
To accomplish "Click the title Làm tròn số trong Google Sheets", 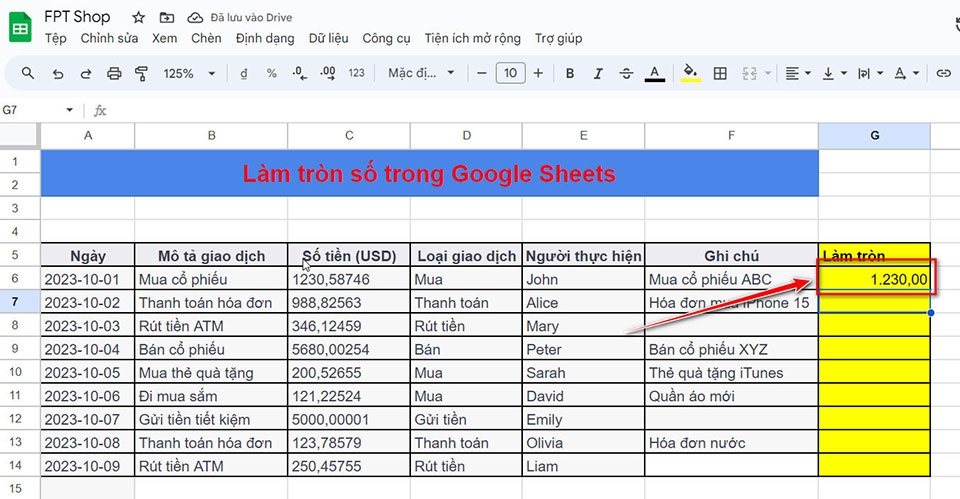I will tap(429, 174).
